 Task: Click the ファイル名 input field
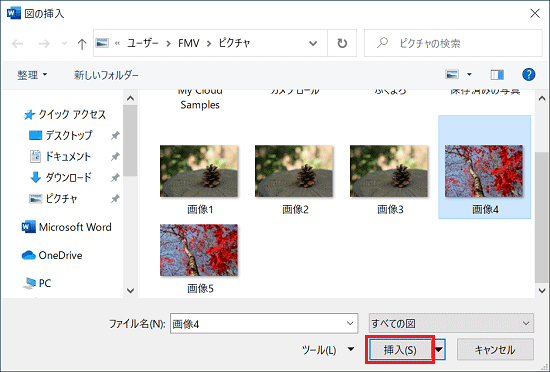coord(264,323)
